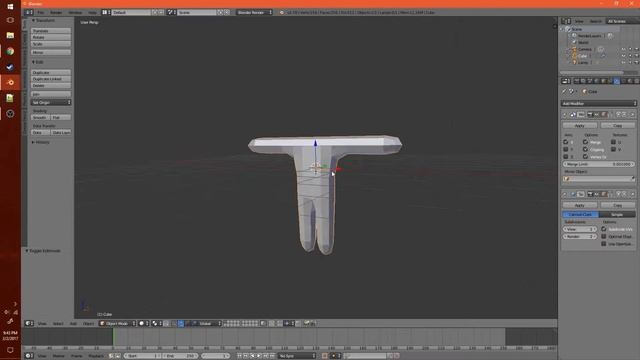640x360 pixels.
Task: Expand the History panel section
Action: pos(41,142)
